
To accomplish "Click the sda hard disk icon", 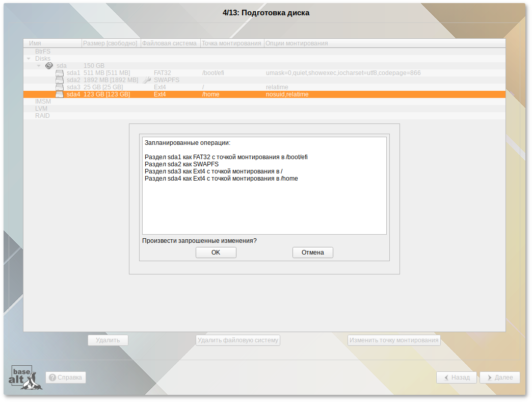I will [49, 66].
